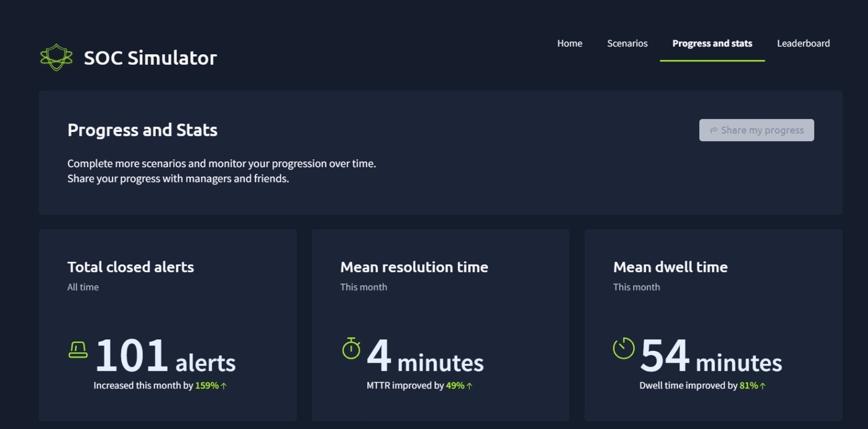
Task: Click the Mean dwell time heading
Action: pos(671,267)
